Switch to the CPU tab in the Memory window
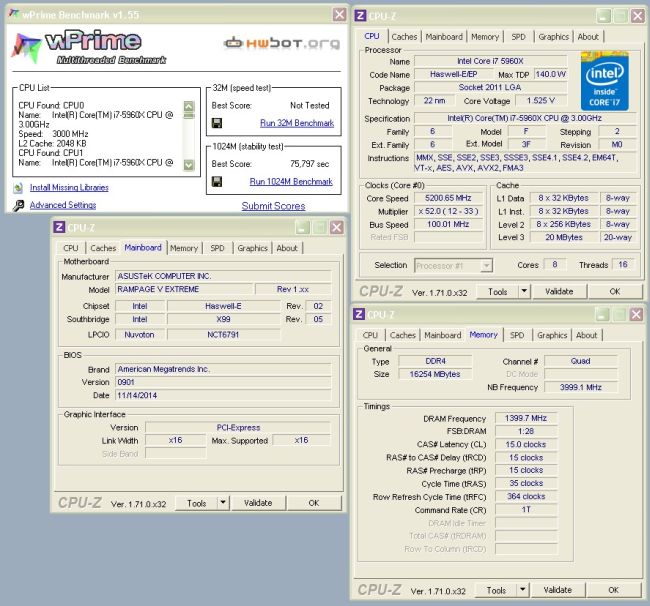Image resolution: width=650 pixels, height=606 pixels. click(x=370, y=335)
